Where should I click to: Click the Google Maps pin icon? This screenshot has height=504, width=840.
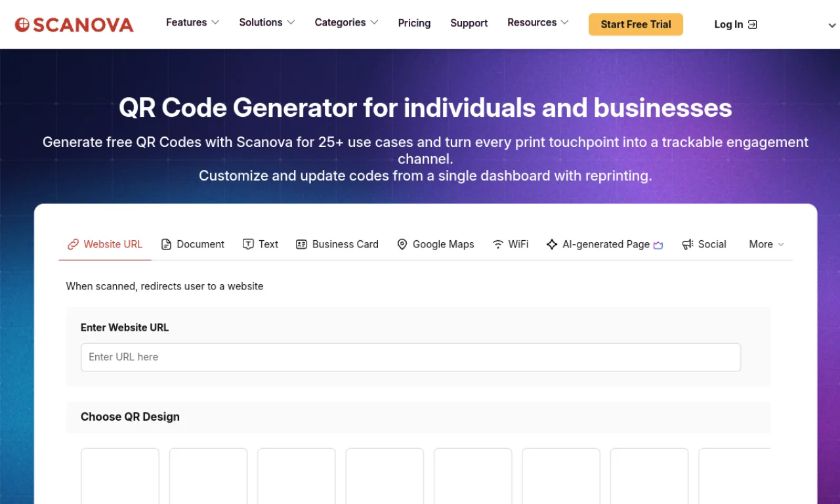(402, 244)
